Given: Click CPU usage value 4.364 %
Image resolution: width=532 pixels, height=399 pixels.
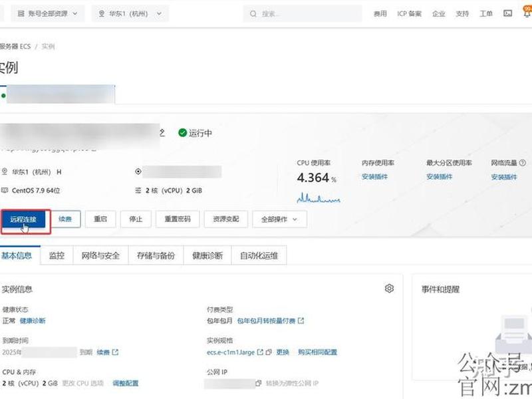Looking at the screenshot, I should pyautogui.click(x=317, y=178).
